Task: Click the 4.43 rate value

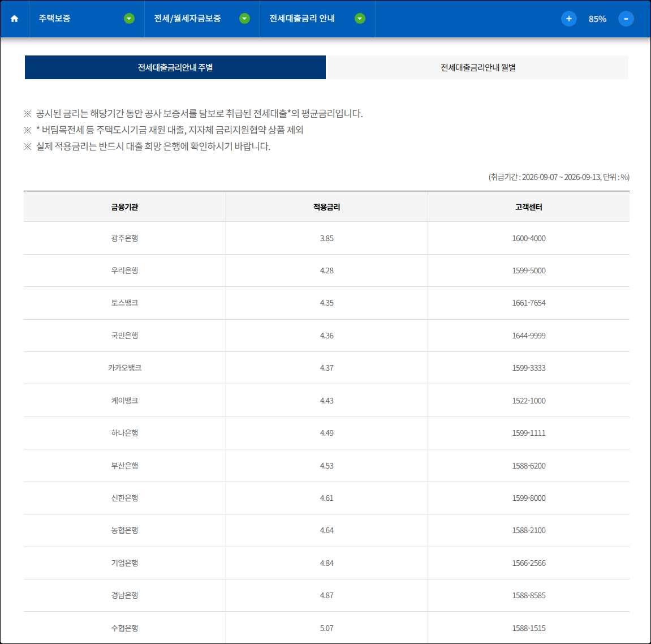Action: tap(327, 401)
